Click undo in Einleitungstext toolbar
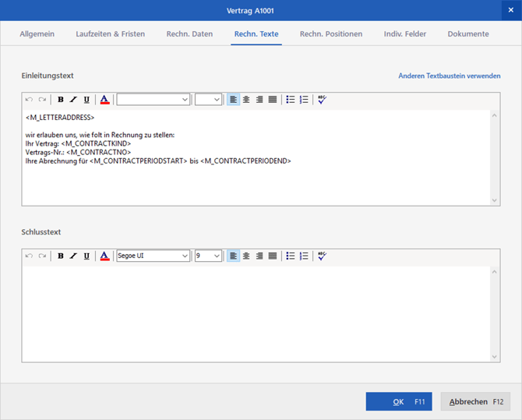Screen dimensions: 522x420 (30, 100)
